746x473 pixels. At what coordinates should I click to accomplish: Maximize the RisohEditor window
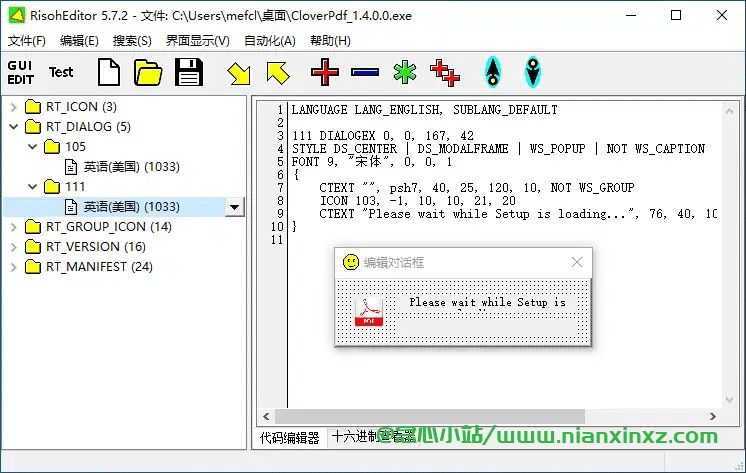pyautogui.click(x=676, y=15)
